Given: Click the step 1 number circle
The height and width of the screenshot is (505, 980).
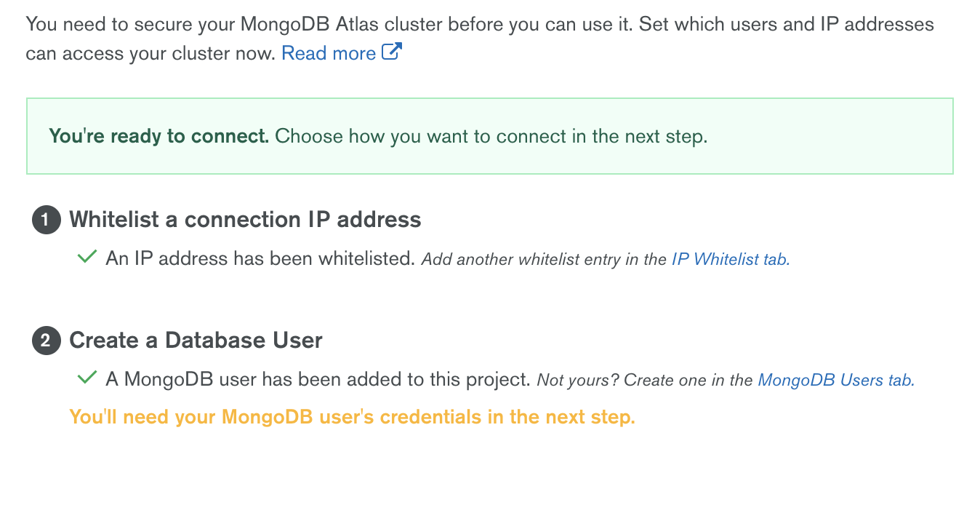Looking at the screenshot, I should point(46,220).
